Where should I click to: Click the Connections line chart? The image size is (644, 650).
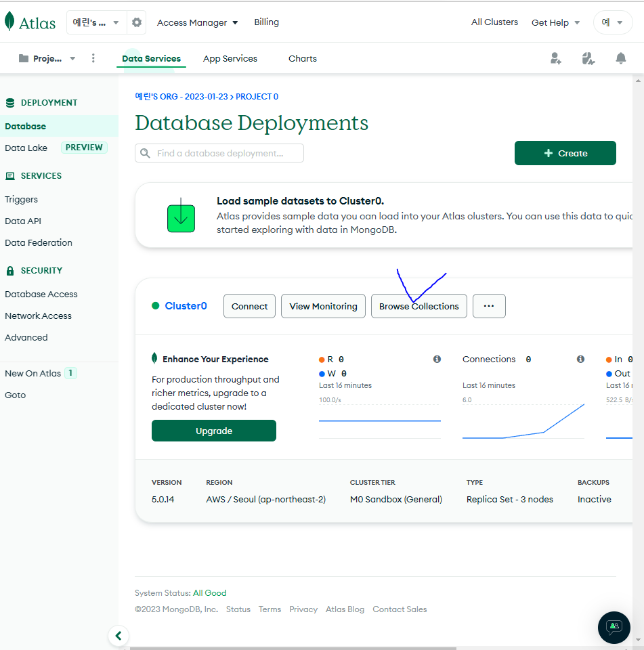[x=523, y=420]
